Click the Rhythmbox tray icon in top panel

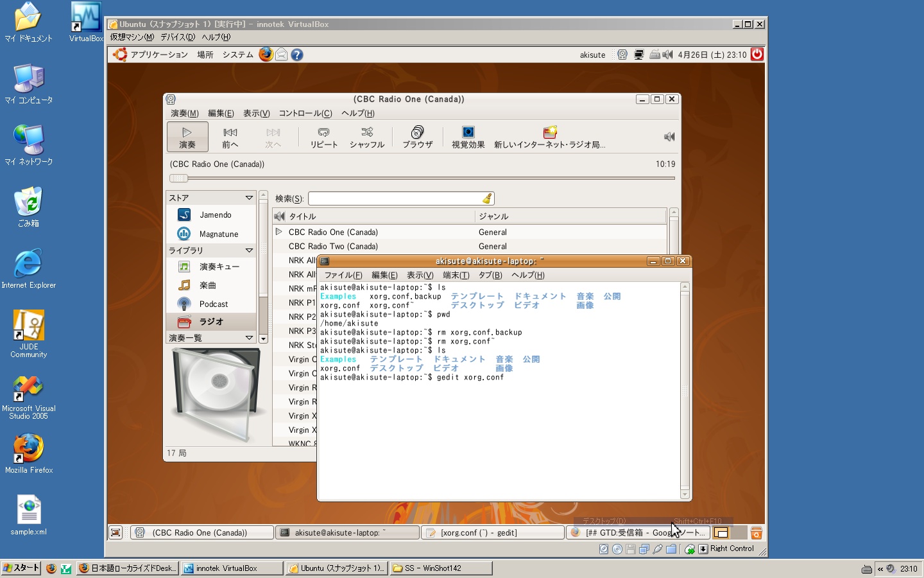pos(622,55)
